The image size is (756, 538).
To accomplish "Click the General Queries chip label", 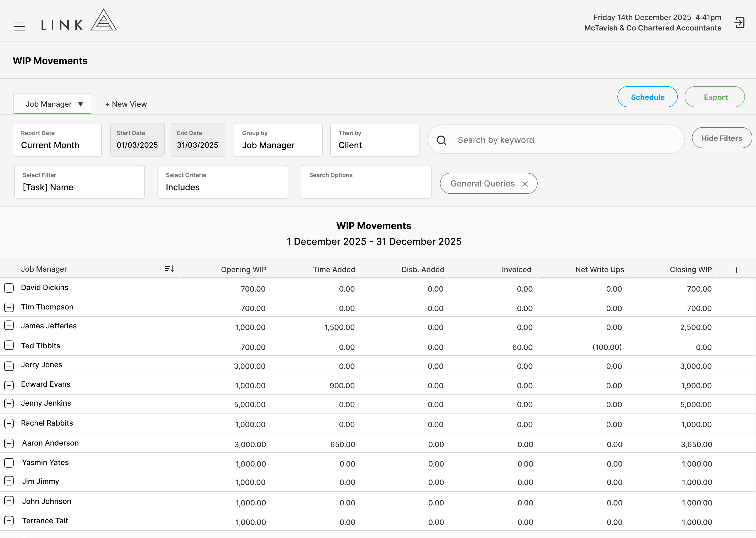I will (x=482, y=184).
